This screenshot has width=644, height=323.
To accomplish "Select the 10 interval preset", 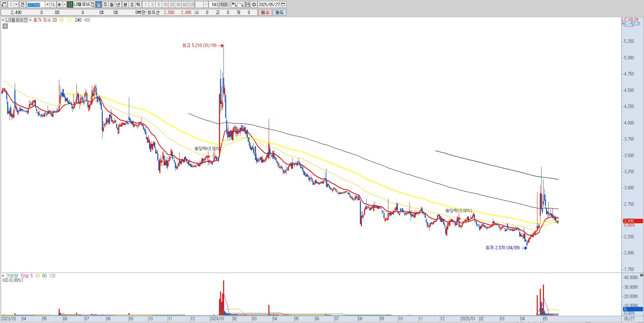I will (x=165, y=4).
